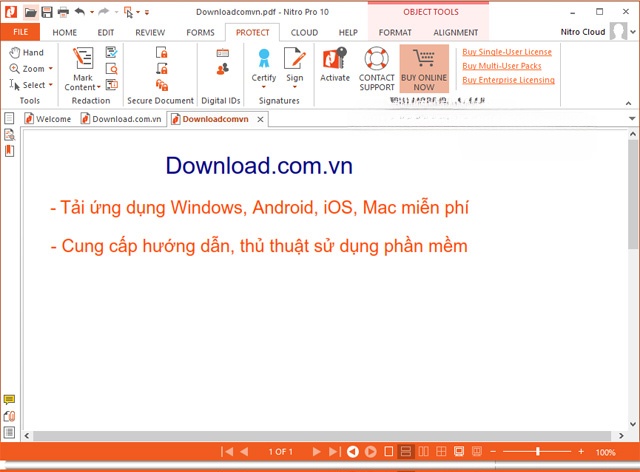640x472 pixels.
Task: Go to previous view circle arrow
Action: point(353,452)
